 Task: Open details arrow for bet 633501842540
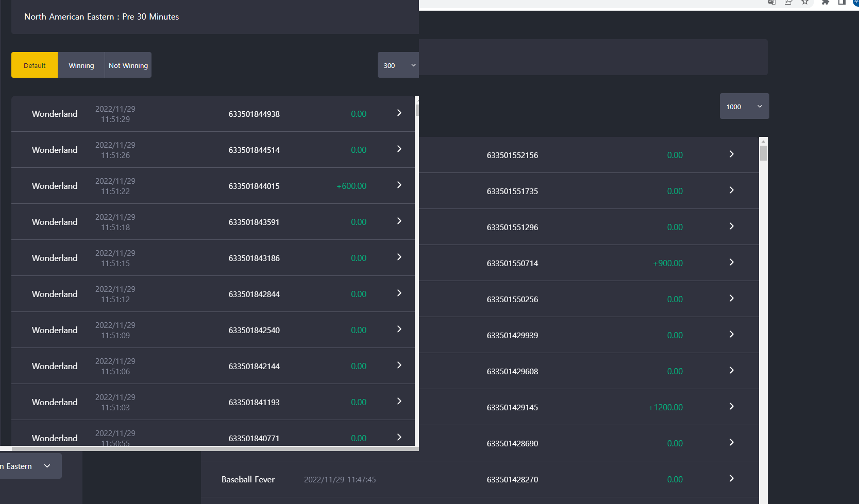[399, 329]
